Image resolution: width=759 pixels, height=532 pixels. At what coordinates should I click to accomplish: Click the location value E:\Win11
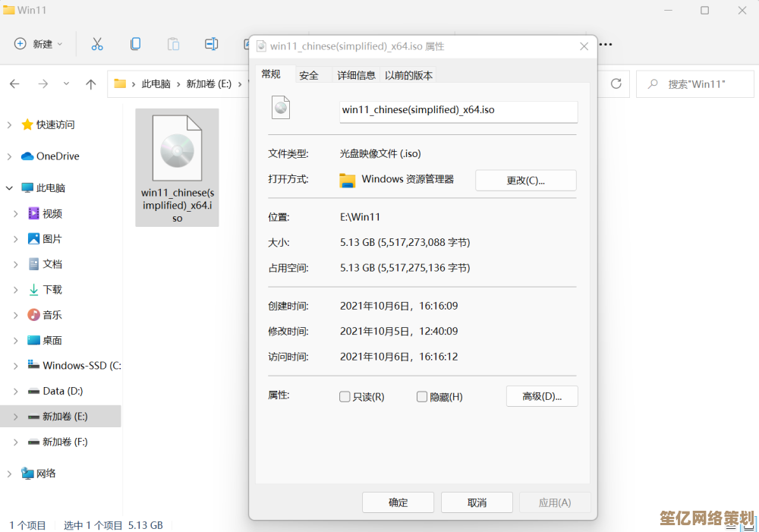pyautogui.click(x=360, y=217)
